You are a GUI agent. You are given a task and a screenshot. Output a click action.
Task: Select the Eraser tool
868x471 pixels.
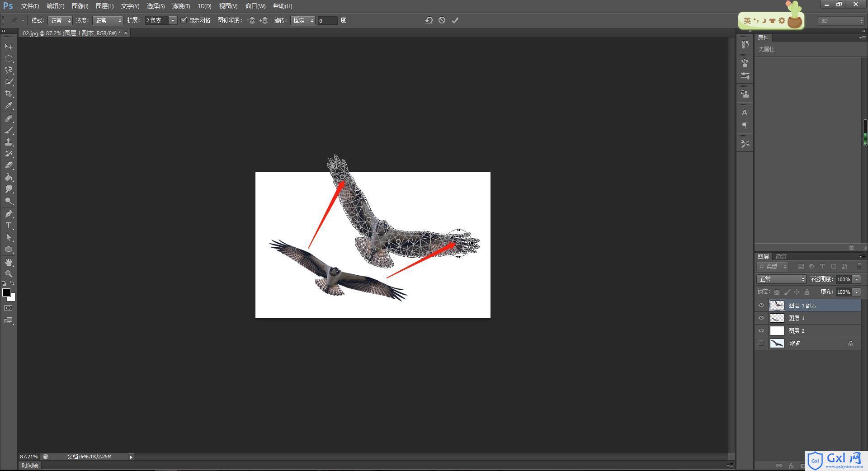click(x=9, y=165)
